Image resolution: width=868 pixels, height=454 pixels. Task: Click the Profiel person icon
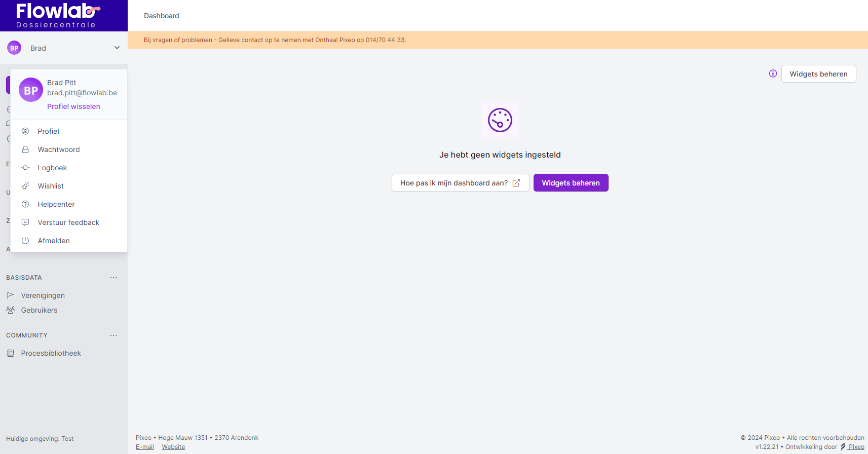25,131
